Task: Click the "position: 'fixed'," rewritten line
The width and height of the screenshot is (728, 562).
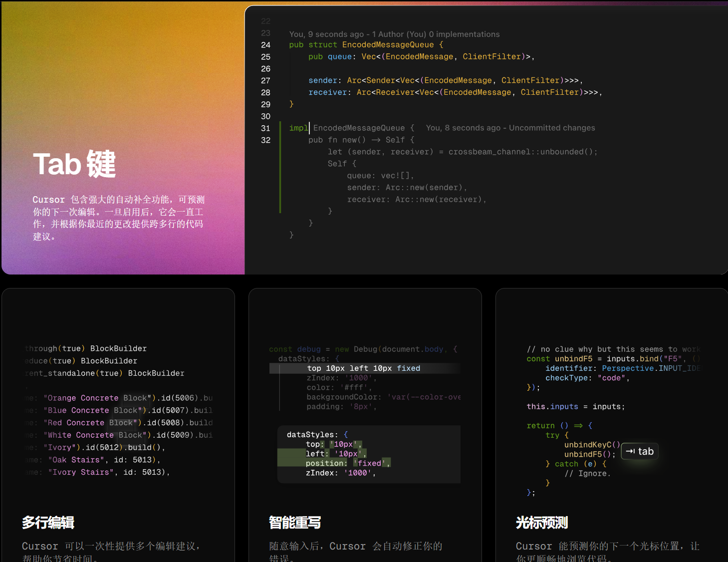Action: pyautogui.click(x=348, y=463)
